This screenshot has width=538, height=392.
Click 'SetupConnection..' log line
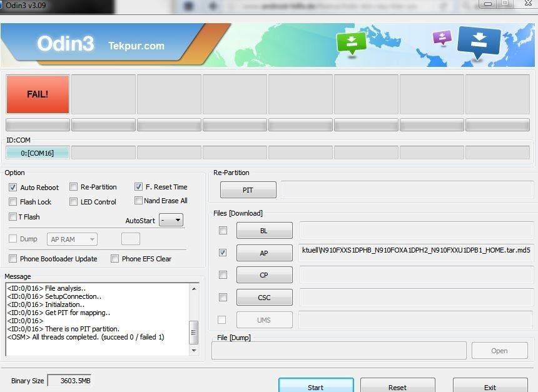pos(54,296)
